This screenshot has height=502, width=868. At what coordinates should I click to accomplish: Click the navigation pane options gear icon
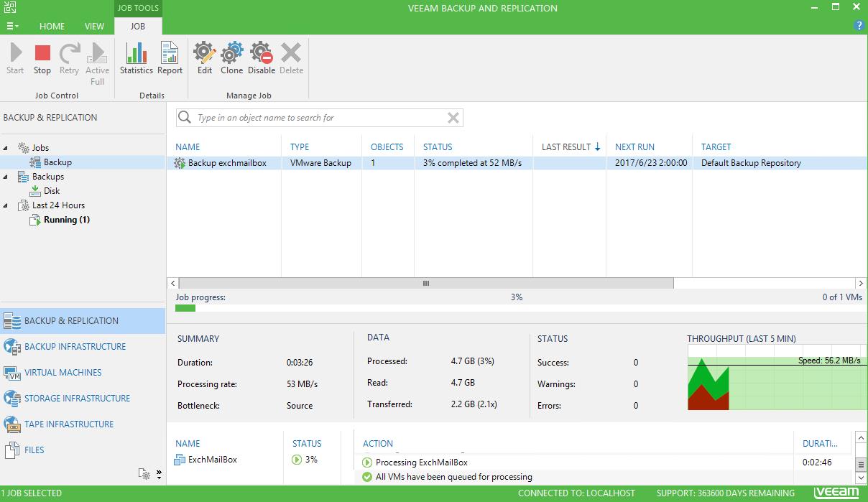(144, 474)
